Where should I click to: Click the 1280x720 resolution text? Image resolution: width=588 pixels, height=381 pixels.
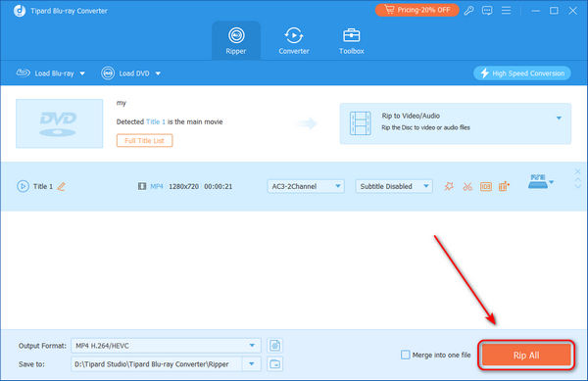click(x=184, y=186)
